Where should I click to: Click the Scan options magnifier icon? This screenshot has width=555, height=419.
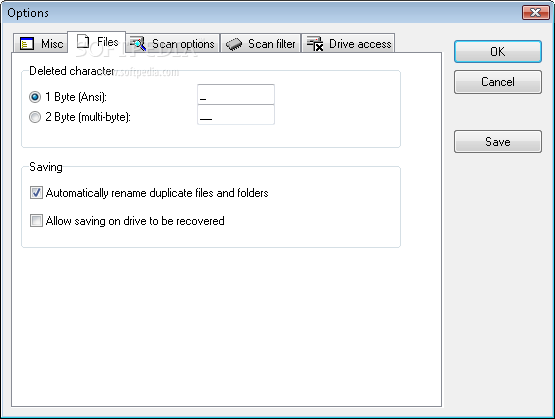(138, 44)
